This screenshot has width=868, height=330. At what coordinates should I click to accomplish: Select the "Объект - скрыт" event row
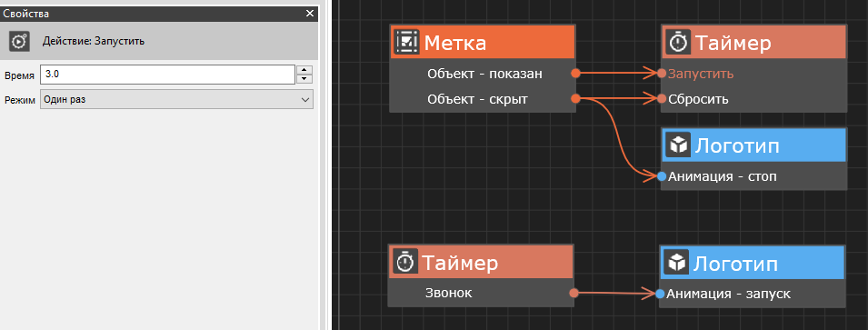482,99
